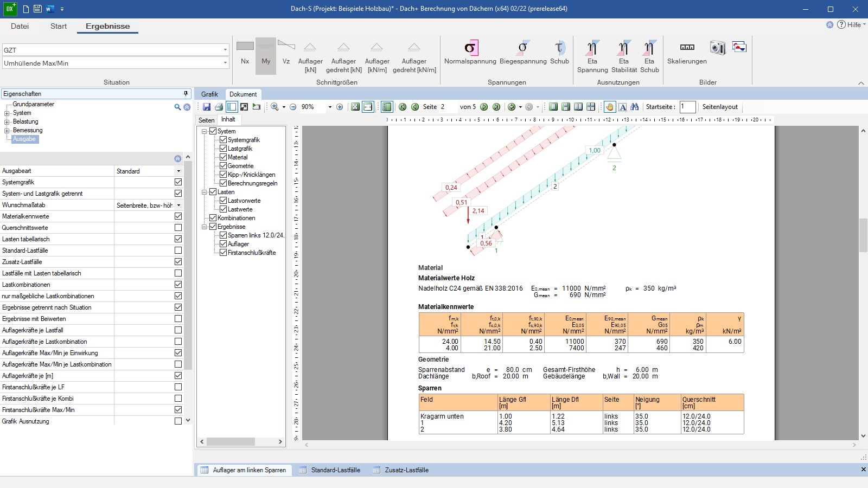Open the Ausgabeart Standard dropdown
868x488 pixels.
click(178, 171)
